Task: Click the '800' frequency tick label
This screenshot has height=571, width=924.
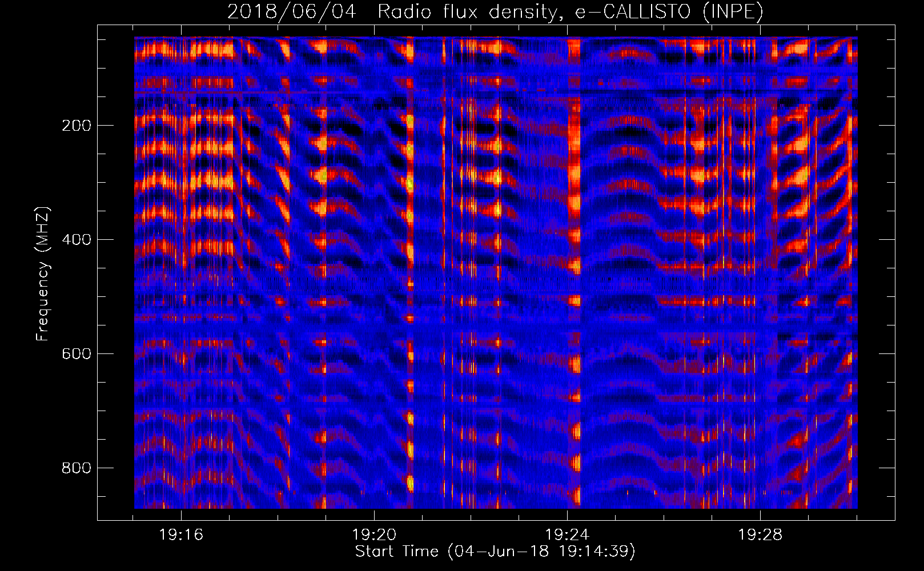Action: tap(76, 468)
